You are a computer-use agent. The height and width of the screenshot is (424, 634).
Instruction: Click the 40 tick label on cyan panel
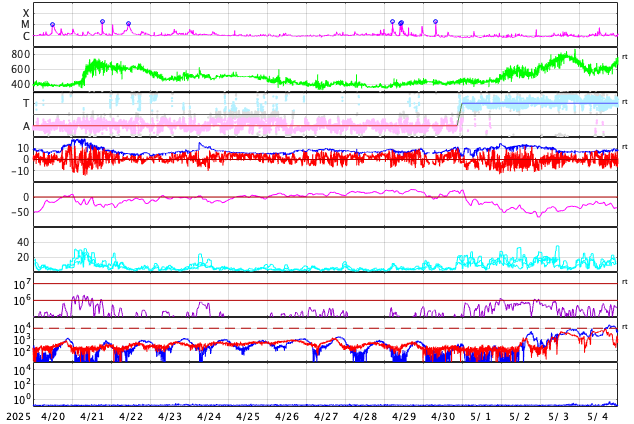(23, 242)
